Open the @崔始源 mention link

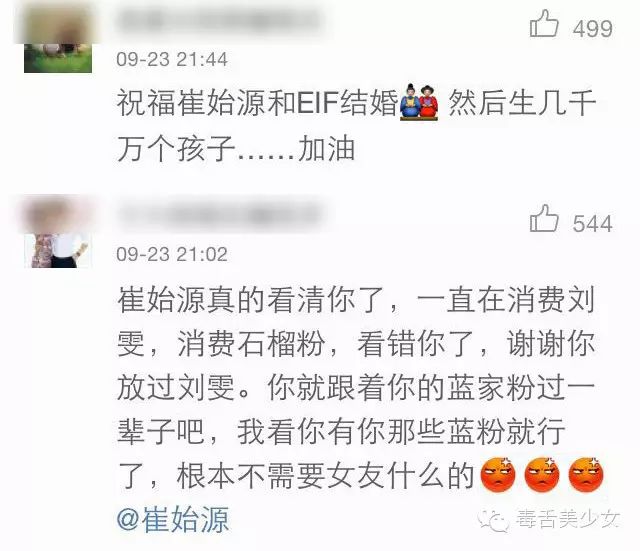pyautogui.click(x=173, y=520)
